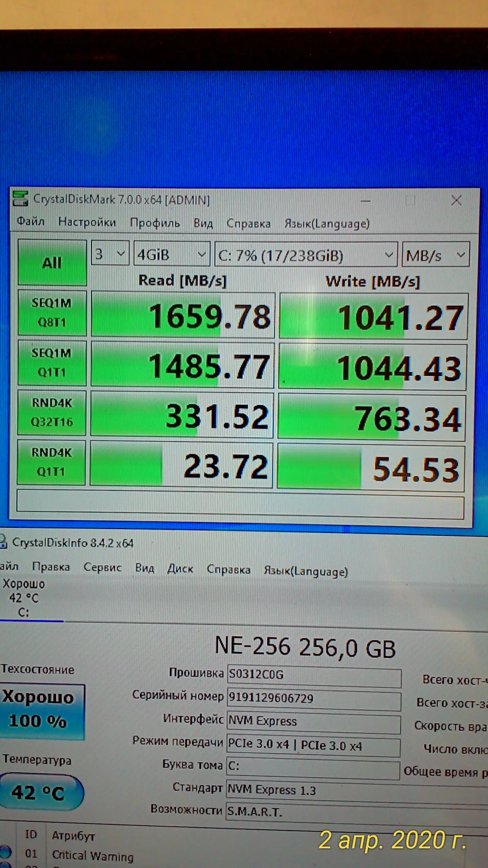Run the RND4K Q32T16 test

[x=52, y=413]
